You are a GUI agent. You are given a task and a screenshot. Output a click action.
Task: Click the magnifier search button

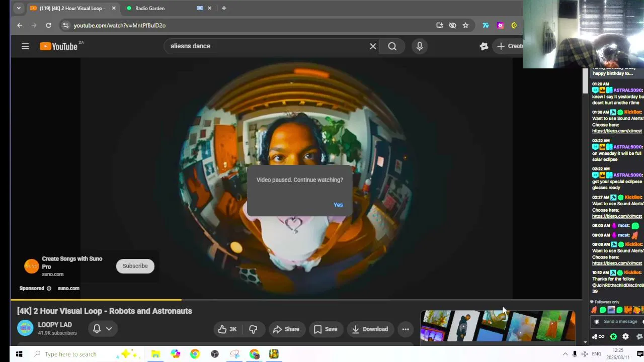pos(392,46)
